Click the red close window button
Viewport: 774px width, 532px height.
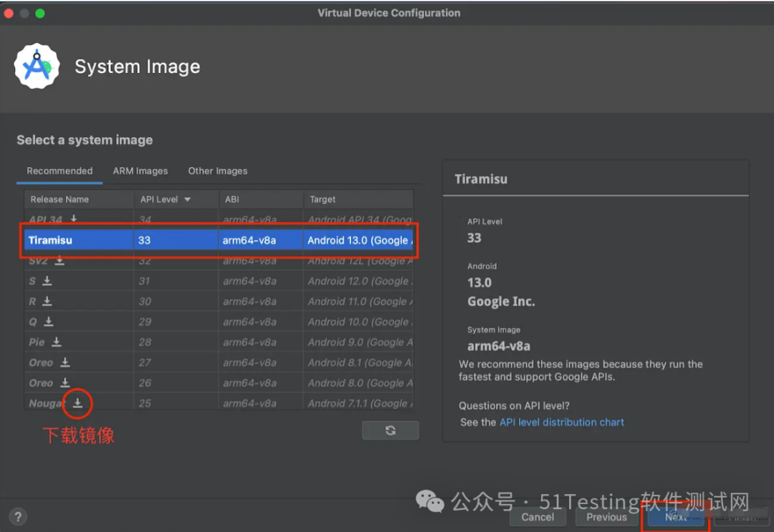click(x=9, y=14)
